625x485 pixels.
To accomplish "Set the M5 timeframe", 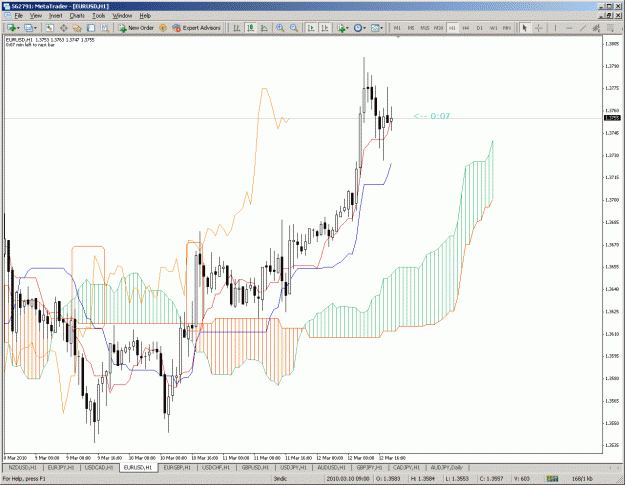I will coord(411,28).
